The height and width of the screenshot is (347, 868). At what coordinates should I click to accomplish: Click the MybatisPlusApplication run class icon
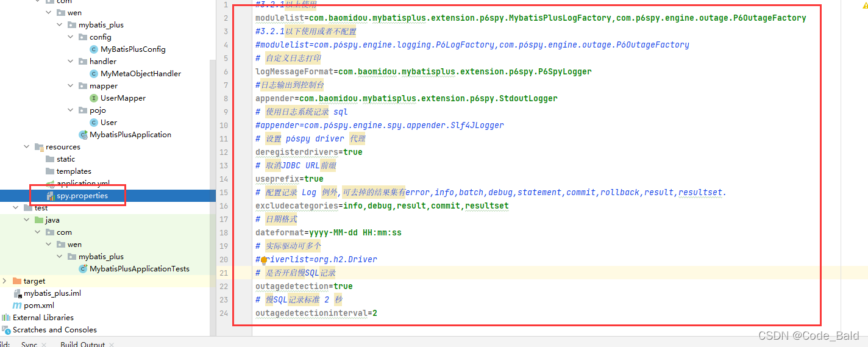tap(83, 135)
